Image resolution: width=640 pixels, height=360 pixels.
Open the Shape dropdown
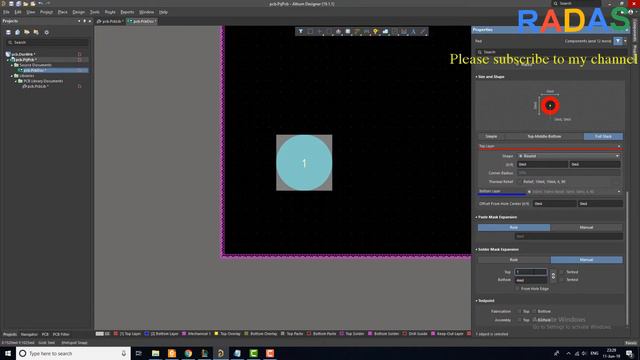pyautogui.click(x=569, y=156)
